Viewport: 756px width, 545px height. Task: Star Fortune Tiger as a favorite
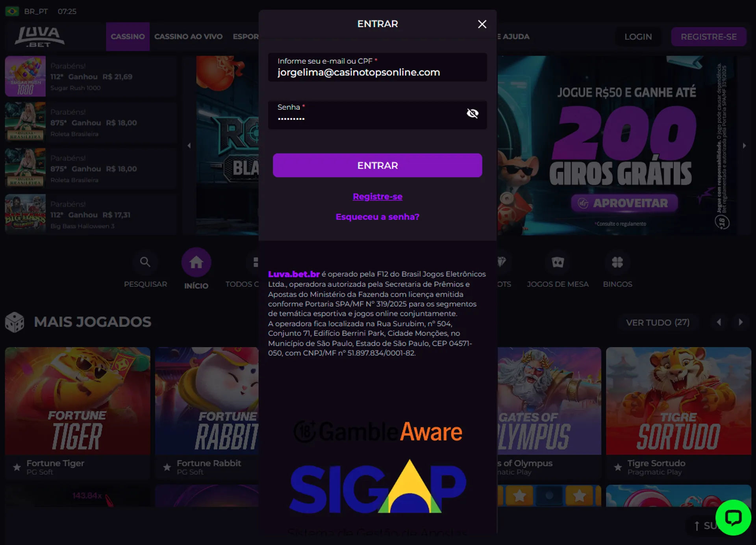click(x=17, y=467)
